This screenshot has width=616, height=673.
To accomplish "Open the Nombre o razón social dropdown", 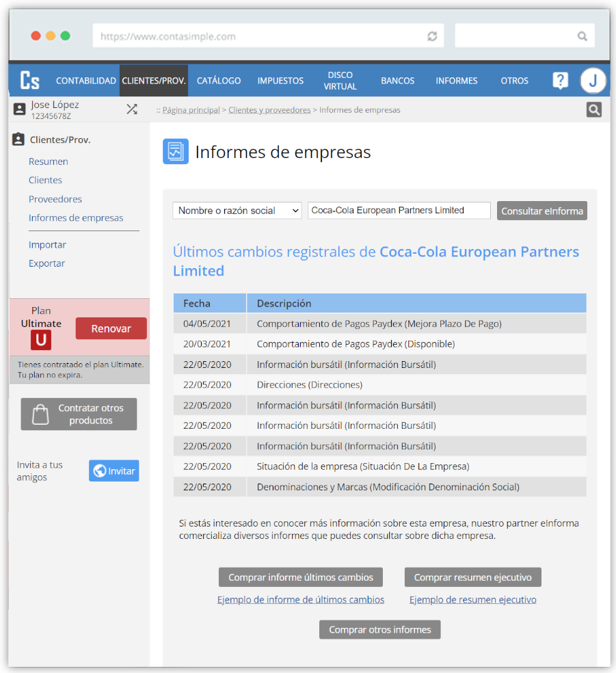I will point(237,211).
